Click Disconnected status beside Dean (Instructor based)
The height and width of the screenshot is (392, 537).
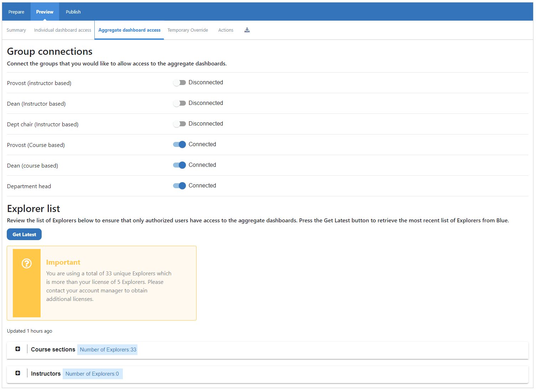(x=206, y=103)
